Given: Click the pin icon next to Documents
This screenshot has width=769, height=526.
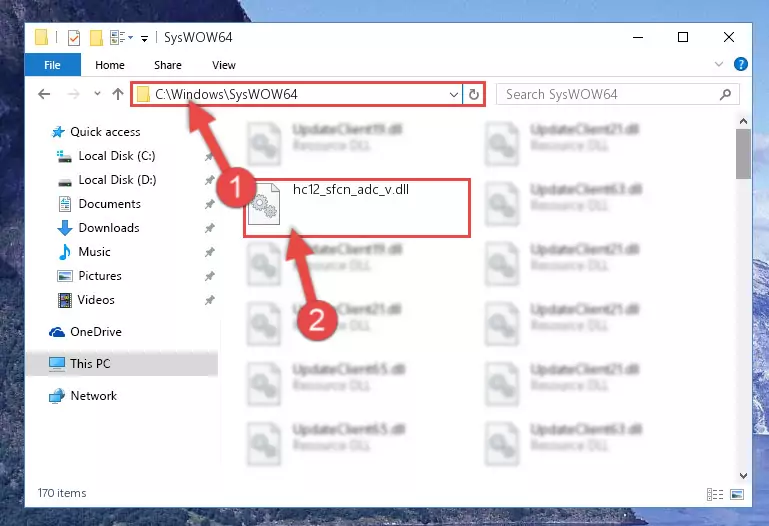Looking at the screenshot, I should click(x=210, y=204).
